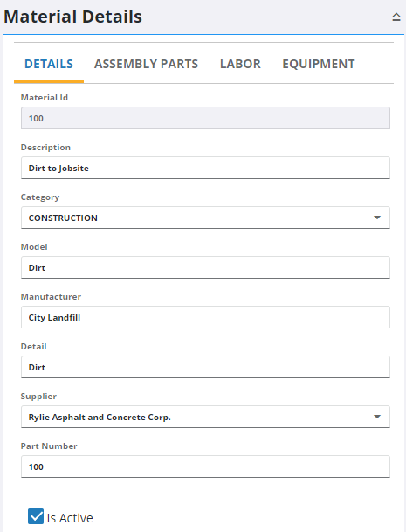Expand the Supplier dropdown arrow
Screen dimensions: 406x532
[x=377, y=417]
